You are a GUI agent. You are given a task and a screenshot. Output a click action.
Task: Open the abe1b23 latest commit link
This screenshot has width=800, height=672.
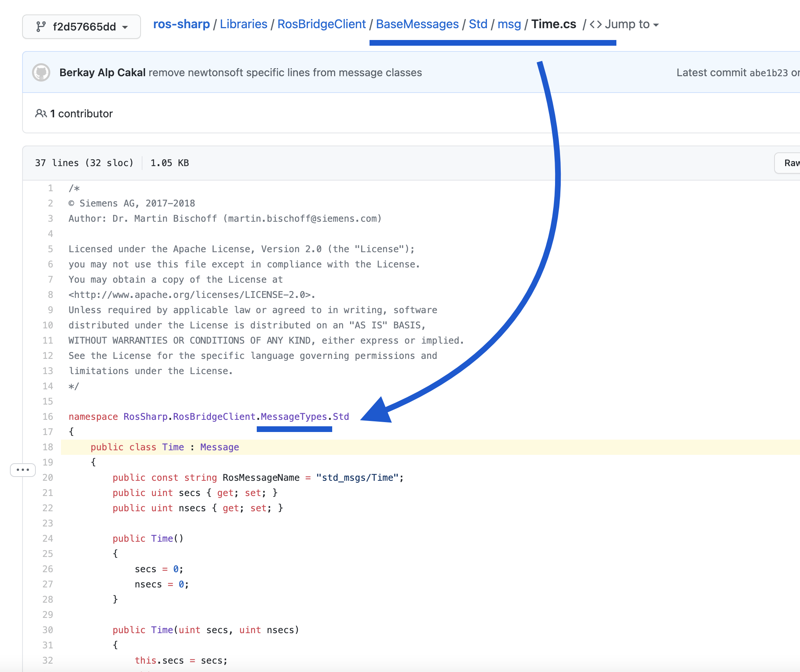click(x=768, y=73)
